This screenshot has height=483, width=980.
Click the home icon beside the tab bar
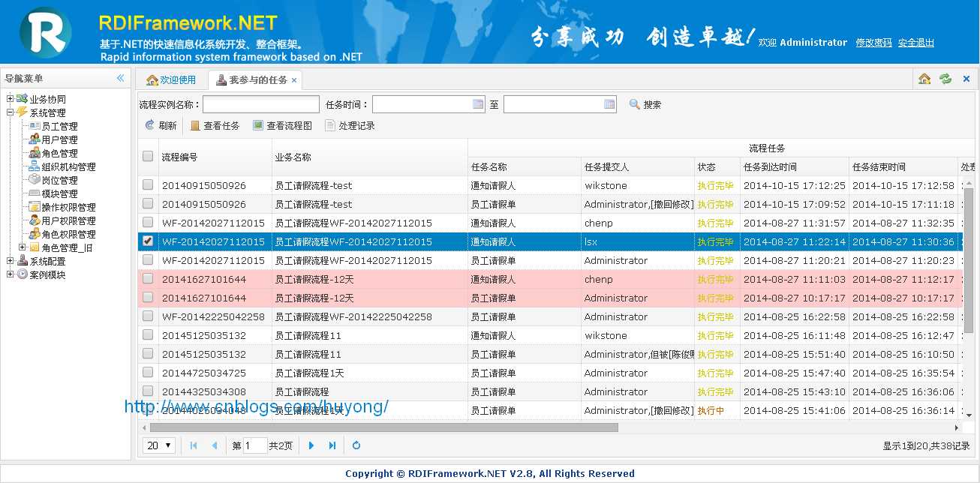pyautogui.click(x=924, y=79)
